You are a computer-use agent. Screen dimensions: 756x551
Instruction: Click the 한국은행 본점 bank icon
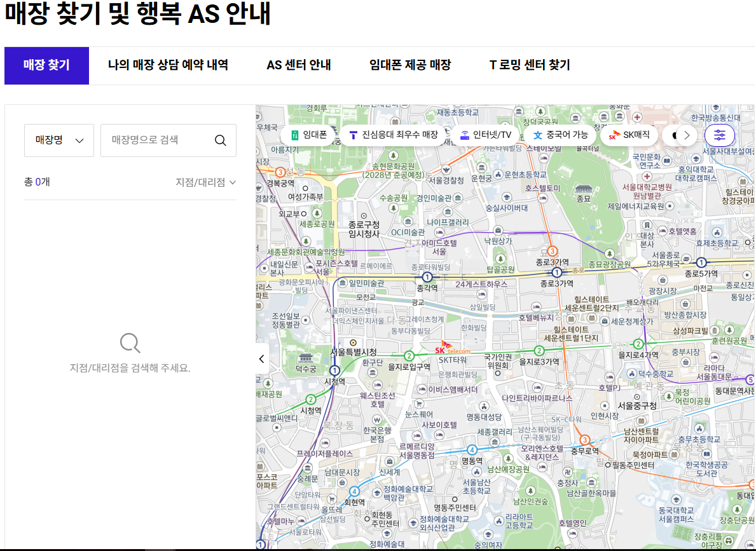click(377, 419)
